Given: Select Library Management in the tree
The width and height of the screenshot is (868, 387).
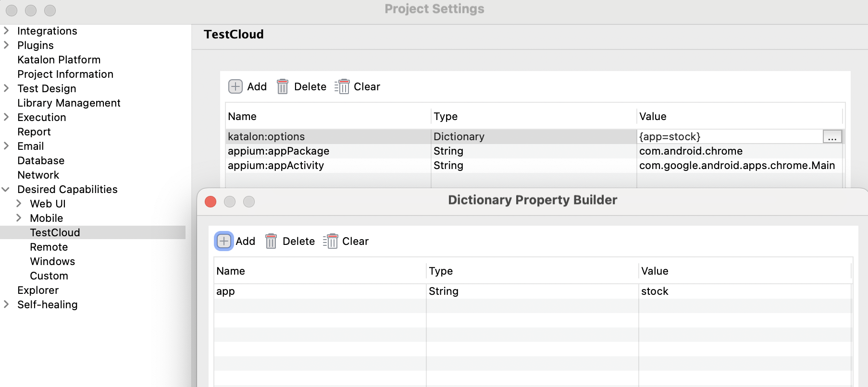Looking at the screenshot, I should tap(69, 103).
